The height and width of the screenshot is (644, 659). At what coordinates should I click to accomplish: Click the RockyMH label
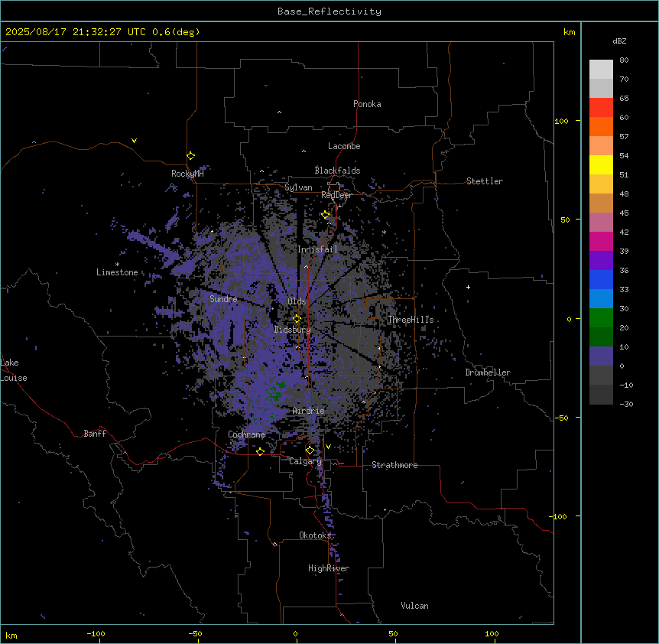tap(187, 174)
